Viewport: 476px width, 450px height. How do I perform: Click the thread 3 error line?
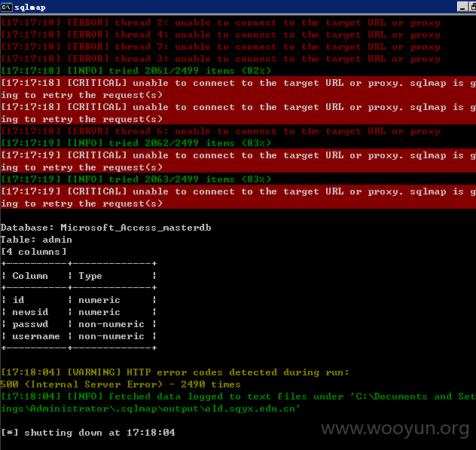[x=221, y=59]
